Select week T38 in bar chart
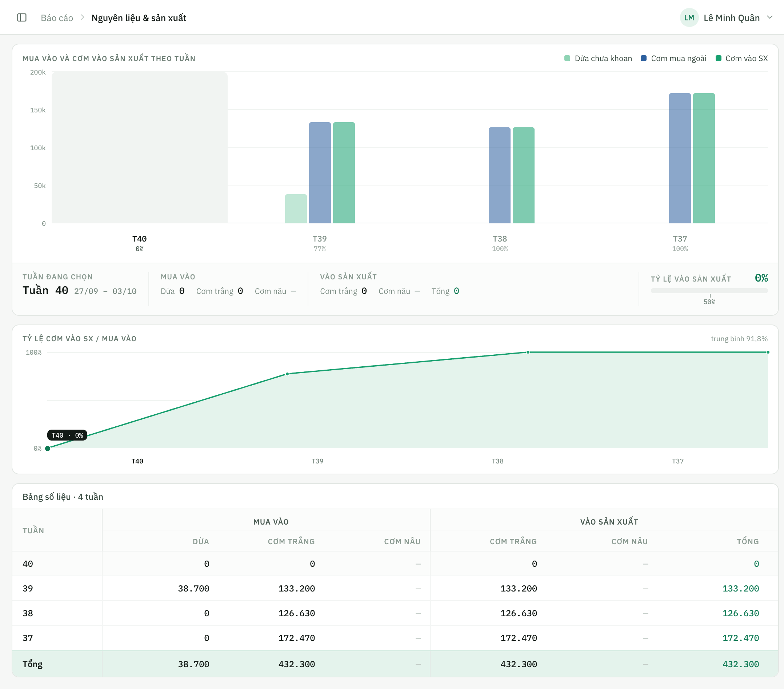Screen dimensions: 784x689 click(500, 243)
